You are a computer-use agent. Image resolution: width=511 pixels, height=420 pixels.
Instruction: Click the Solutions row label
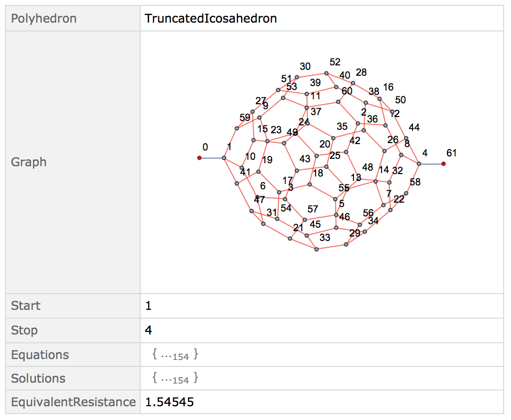[38, 379]
